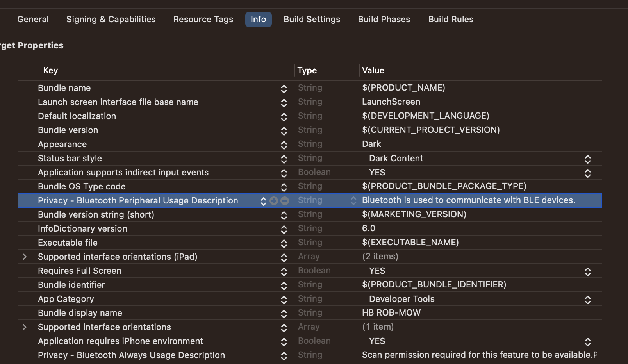Open the Status bar style value dropdown
This screenshot has width=628, height=364.
tap(587, 159)
